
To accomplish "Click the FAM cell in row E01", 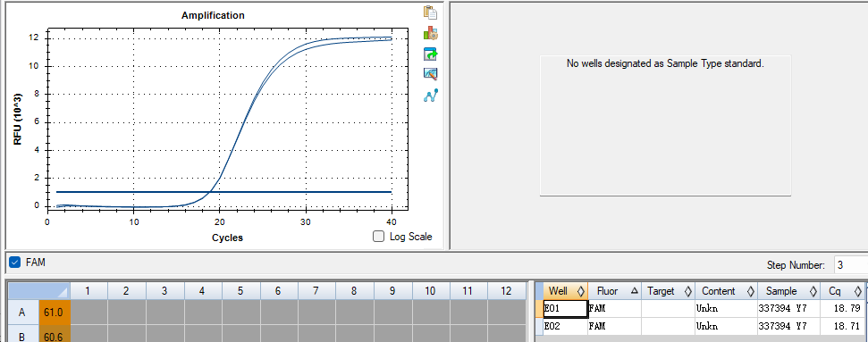I will click(614, 309).
